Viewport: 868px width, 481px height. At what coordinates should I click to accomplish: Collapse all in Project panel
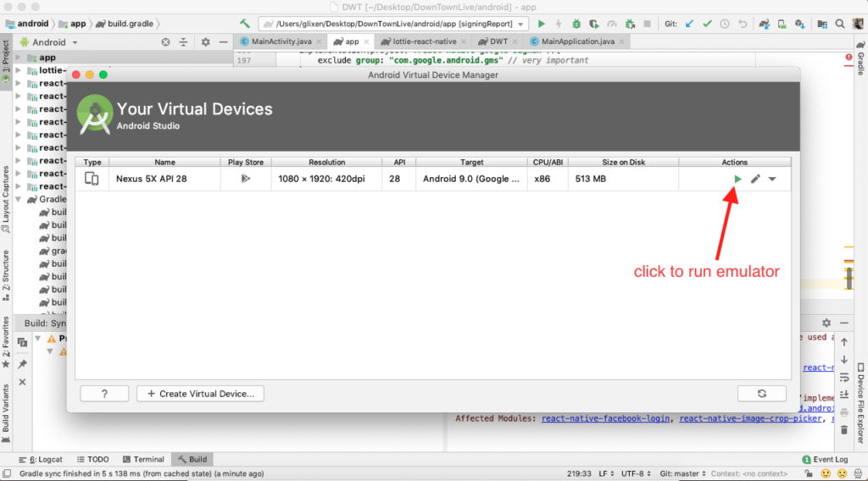coord(183,42)
